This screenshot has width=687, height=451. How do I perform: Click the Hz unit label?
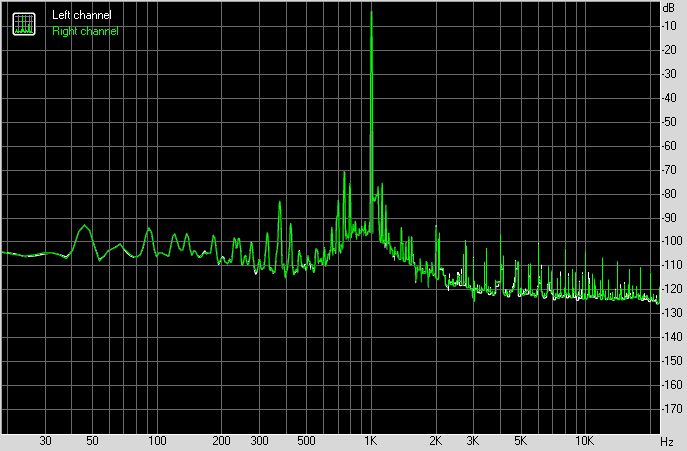coord(667,441)
